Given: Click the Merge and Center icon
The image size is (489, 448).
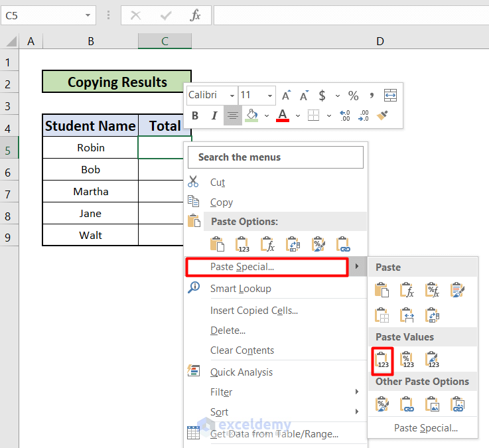Looking at the screenshot, I should point(390,95).
